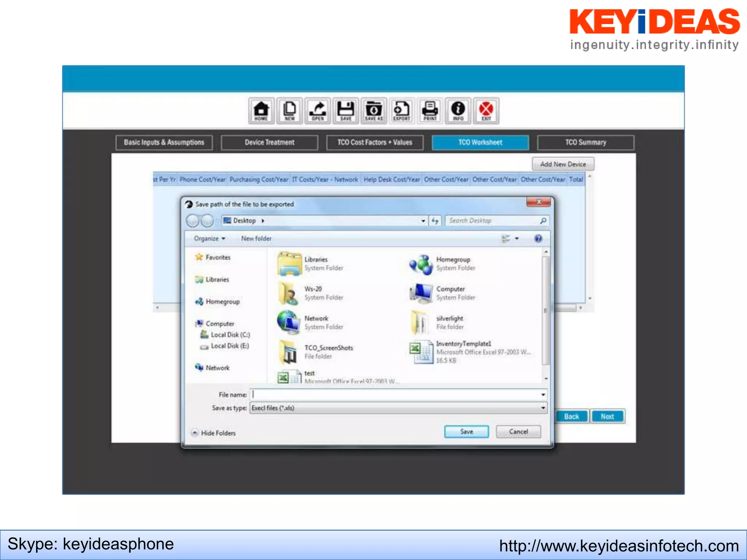This screenshot has height=560, width=747.
Task: Click the New document toolbar icon
Action: point(290,110)
